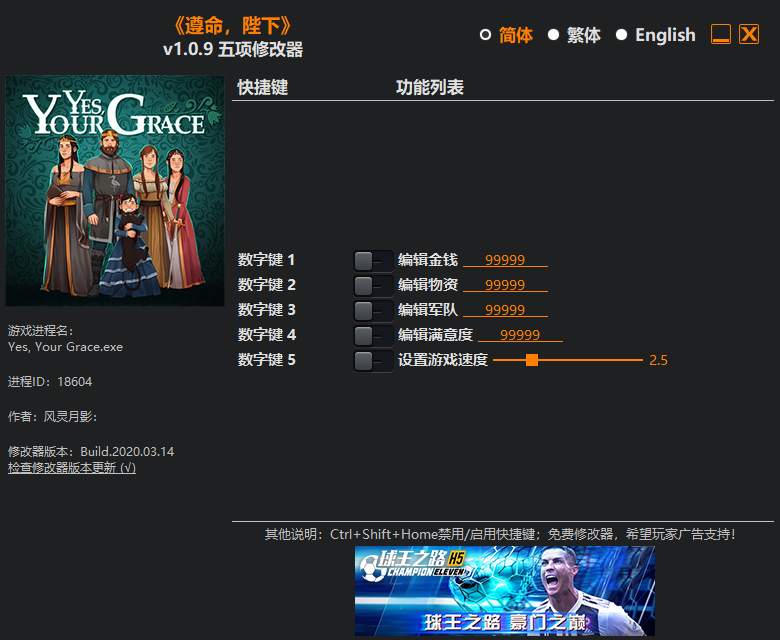The width and height of the screenshot is (780, 640).
Task: Click the 快捷键 column header
Action: 263,88
